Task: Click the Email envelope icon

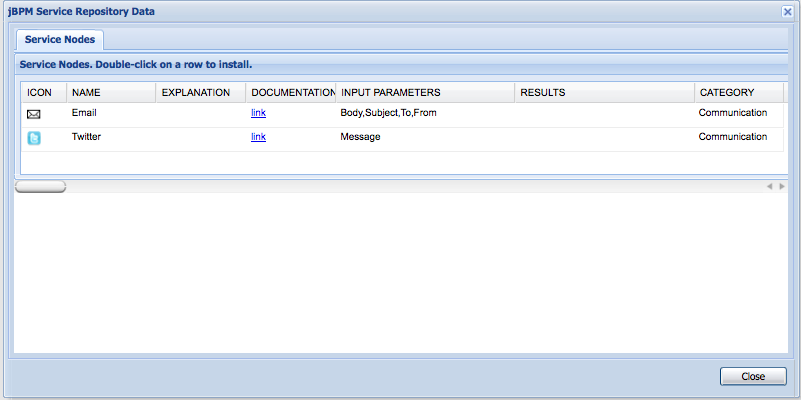Action: 34,114
